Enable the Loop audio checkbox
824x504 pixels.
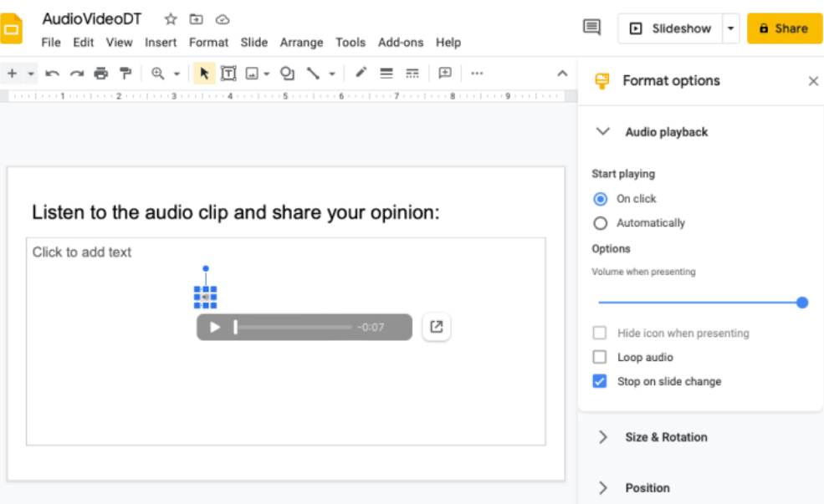(600, 357)
